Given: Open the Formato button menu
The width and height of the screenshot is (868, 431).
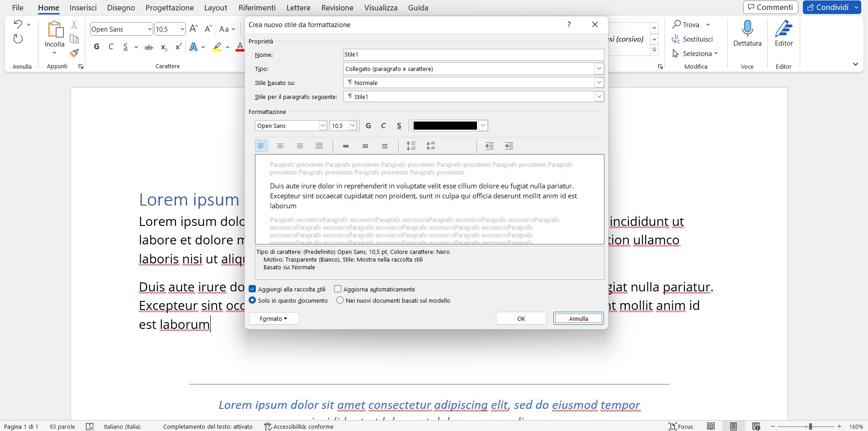Looking at the screenshot, I should [274, 319].
